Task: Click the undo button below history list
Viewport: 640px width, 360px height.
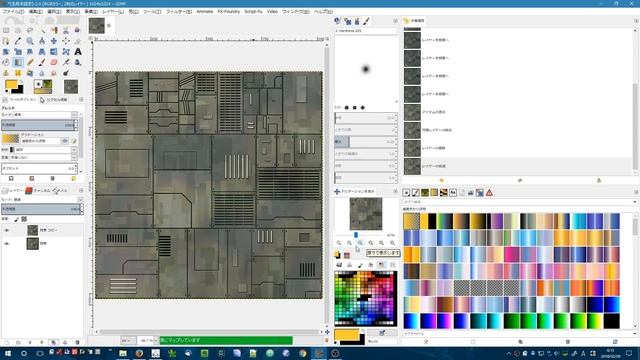Action: click(x=441, y=180)
